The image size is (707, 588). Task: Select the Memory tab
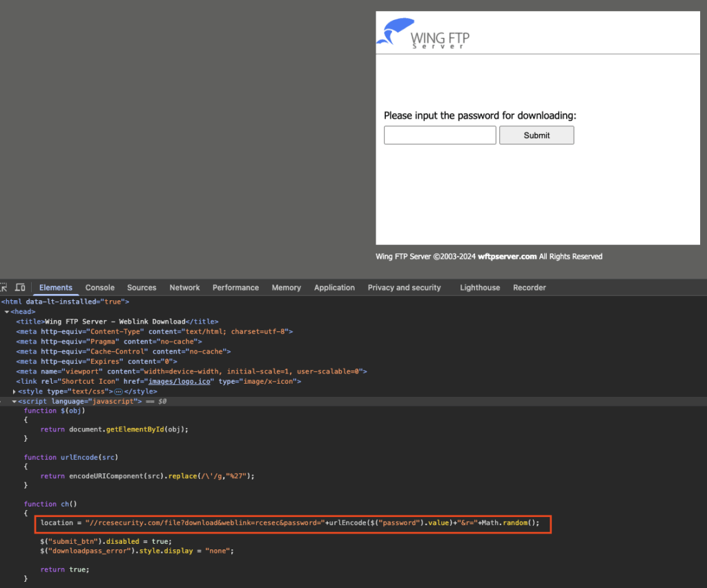(x=286, y=288)
